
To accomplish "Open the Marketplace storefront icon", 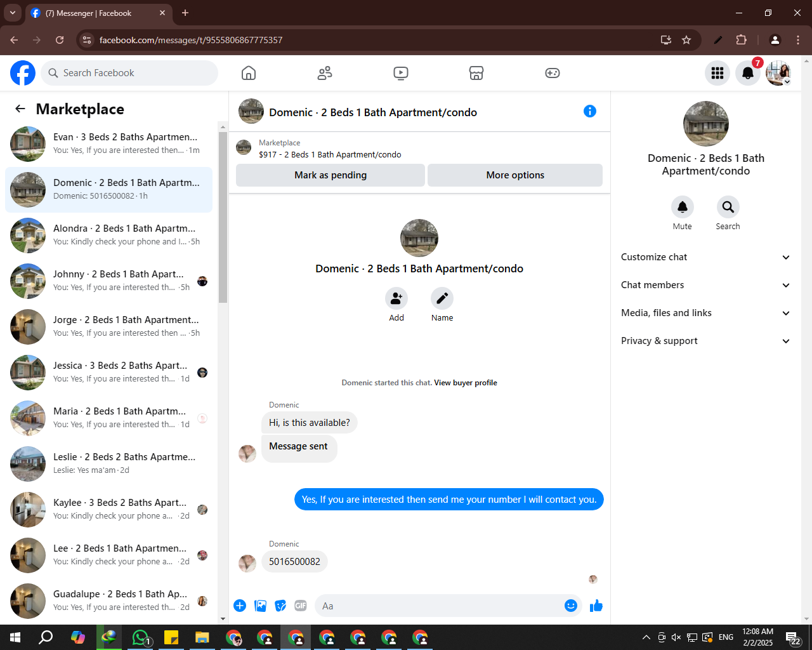I will [476, 73].
